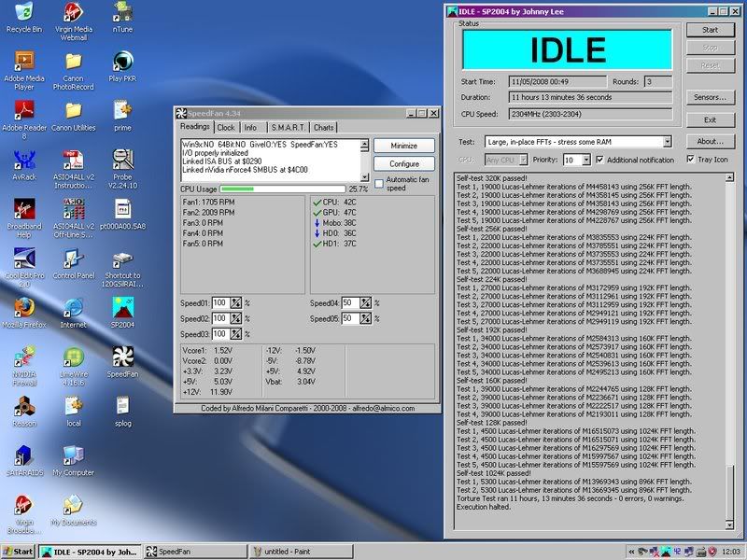Adjust the Speed04 spinner arrows
The height and width of the screenshot is (560, 747).
(365, 302)
